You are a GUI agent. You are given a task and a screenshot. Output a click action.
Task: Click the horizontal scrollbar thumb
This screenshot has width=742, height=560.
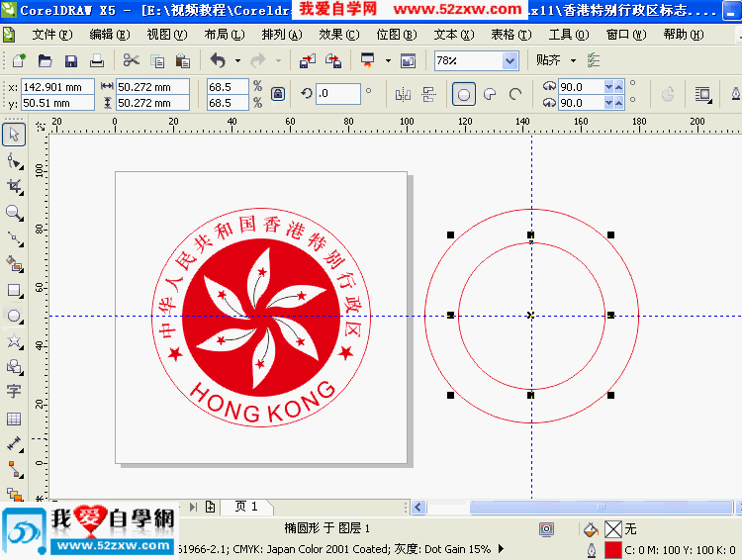601,508
